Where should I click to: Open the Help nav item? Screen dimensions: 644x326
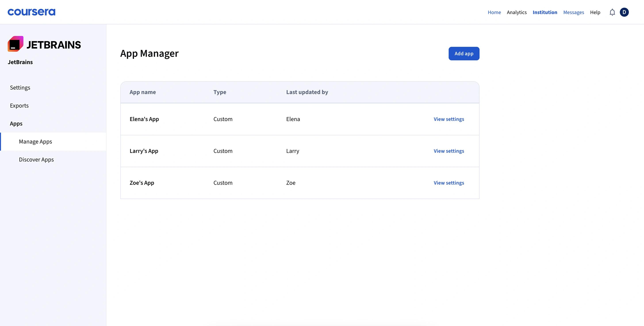click(x=595, y=12)
